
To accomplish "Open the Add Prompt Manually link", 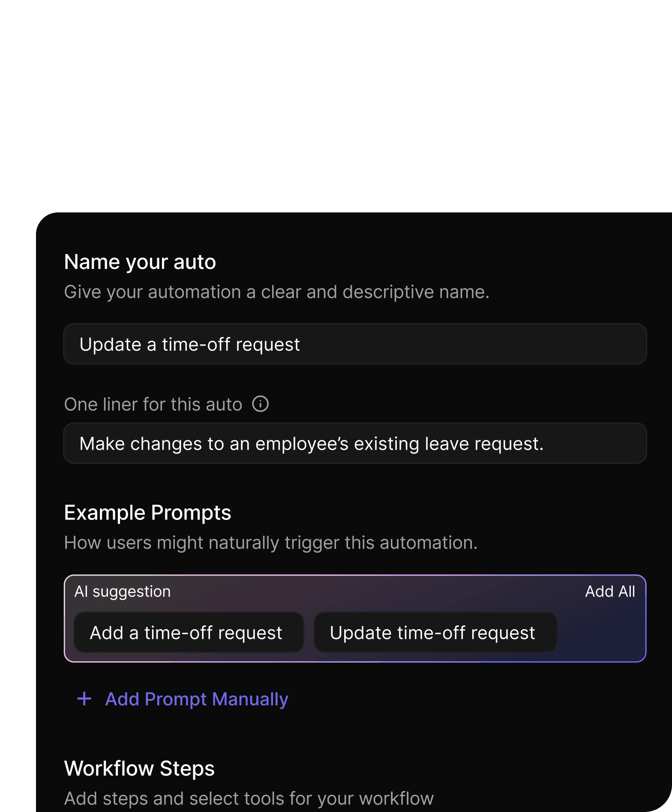I will (197, 699).
